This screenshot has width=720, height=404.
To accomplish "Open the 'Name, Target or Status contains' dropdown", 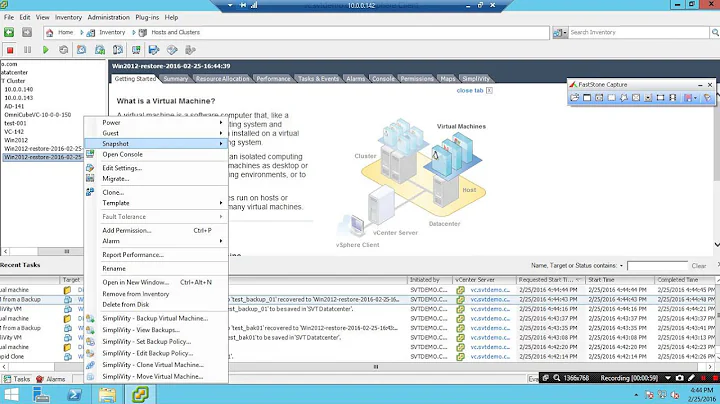I will pyautogui.click(x=621, y=266).
